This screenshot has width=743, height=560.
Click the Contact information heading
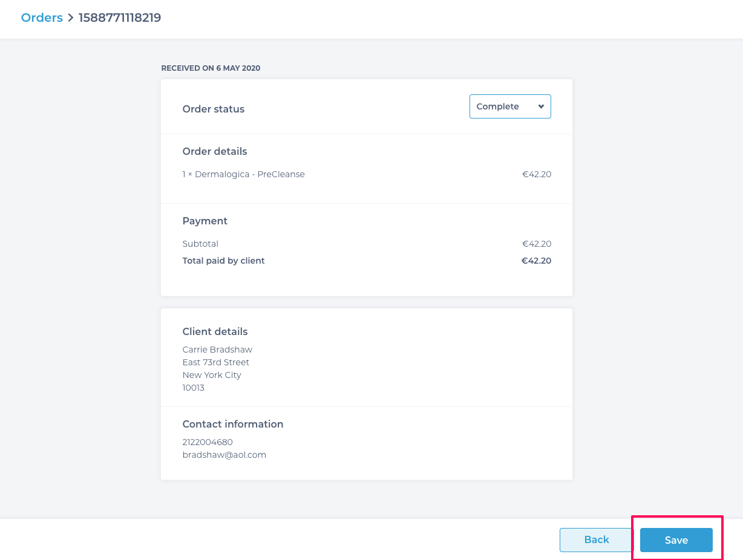tap(233, 424)
